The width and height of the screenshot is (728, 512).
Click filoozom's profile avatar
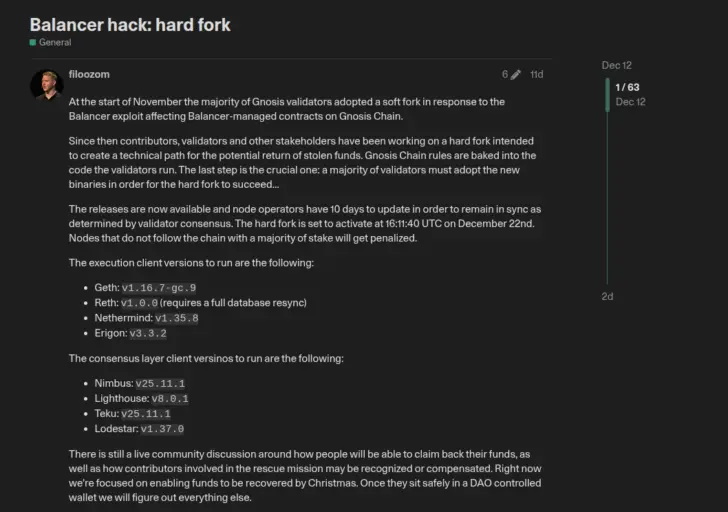46,85
